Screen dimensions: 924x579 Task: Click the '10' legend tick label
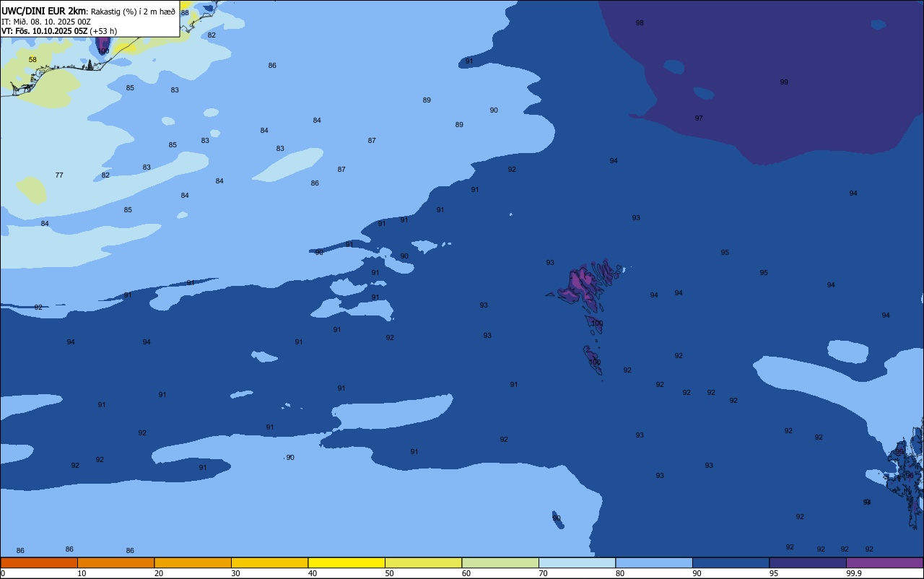pyautogui.click(x=82, y=573)
